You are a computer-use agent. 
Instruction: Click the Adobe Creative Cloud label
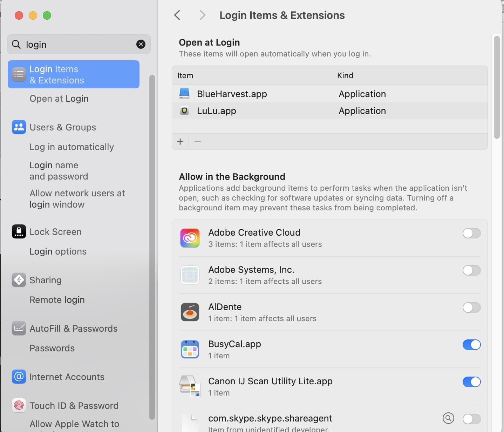[x=254, y=232]
